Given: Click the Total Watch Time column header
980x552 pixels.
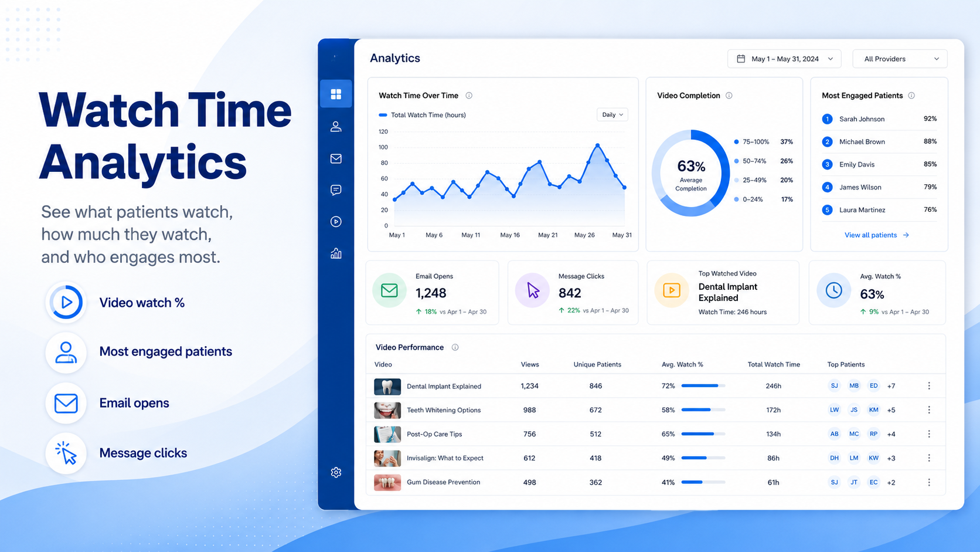Looking at the screenshot, I should tap(774, 364).
